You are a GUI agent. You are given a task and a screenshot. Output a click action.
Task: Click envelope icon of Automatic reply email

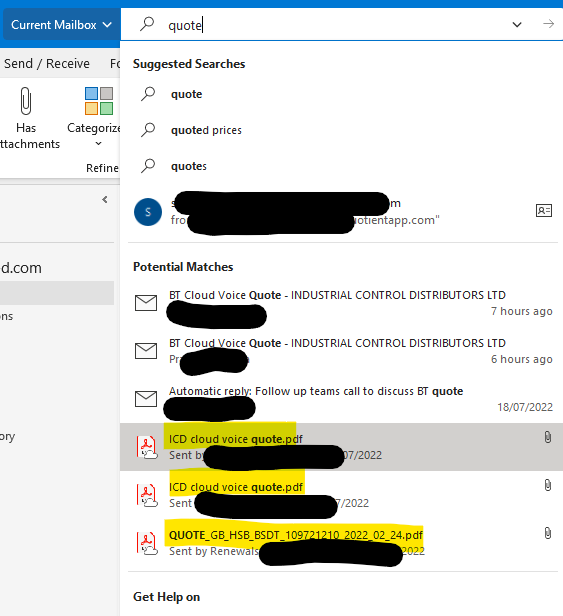tap(146, 399)
